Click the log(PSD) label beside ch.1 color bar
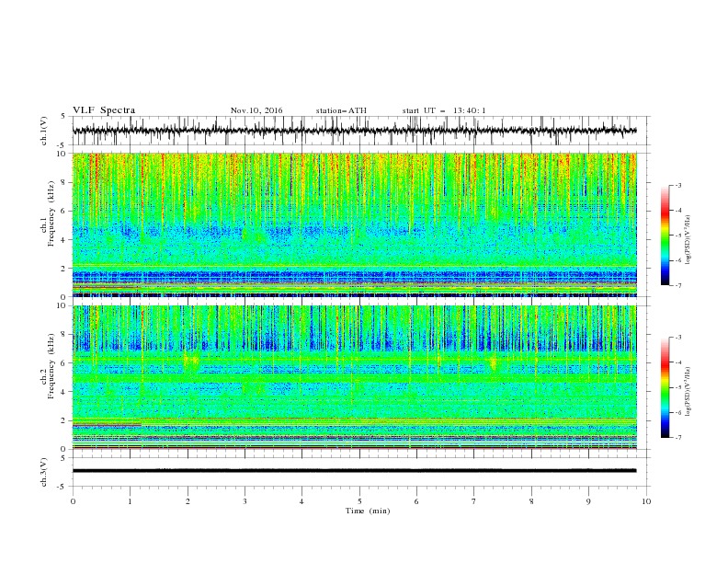Screen dimensions: 728x563 [688, 240]
